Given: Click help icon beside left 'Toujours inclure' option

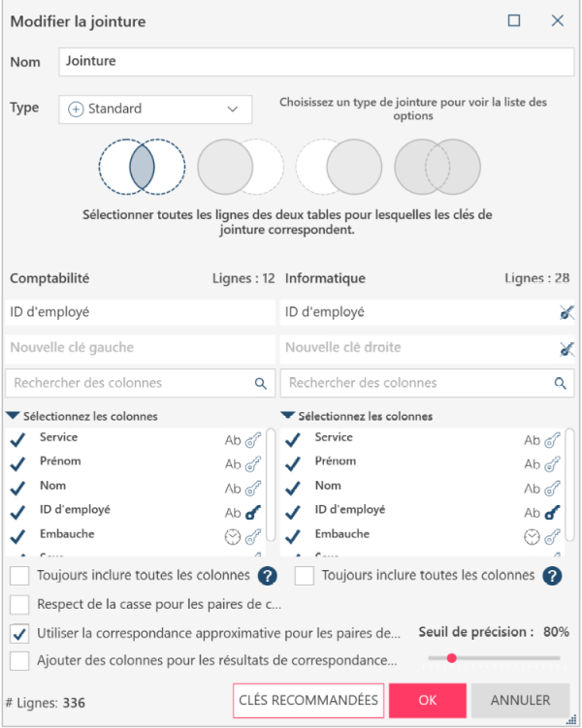Looking at the screenshot, I should tap(268, 576).
